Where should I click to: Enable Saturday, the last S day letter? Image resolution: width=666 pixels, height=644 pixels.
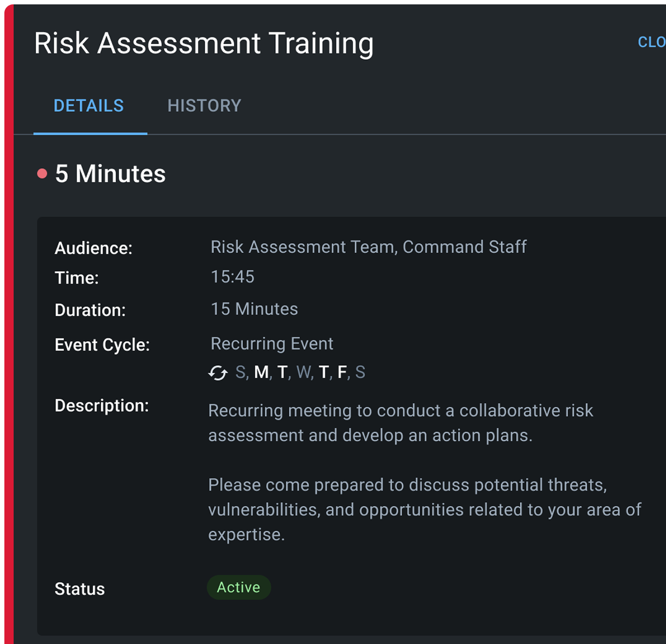click(x=360, y=373)
